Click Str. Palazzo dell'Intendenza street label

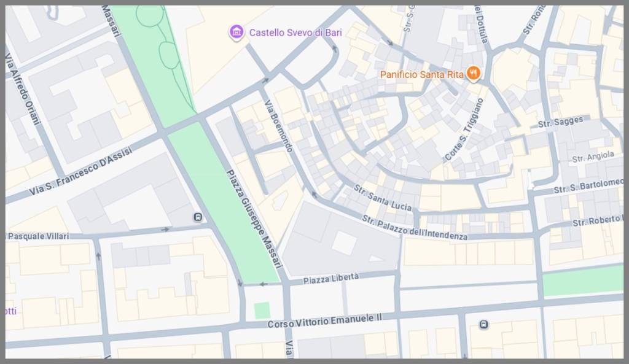[415, 228]
